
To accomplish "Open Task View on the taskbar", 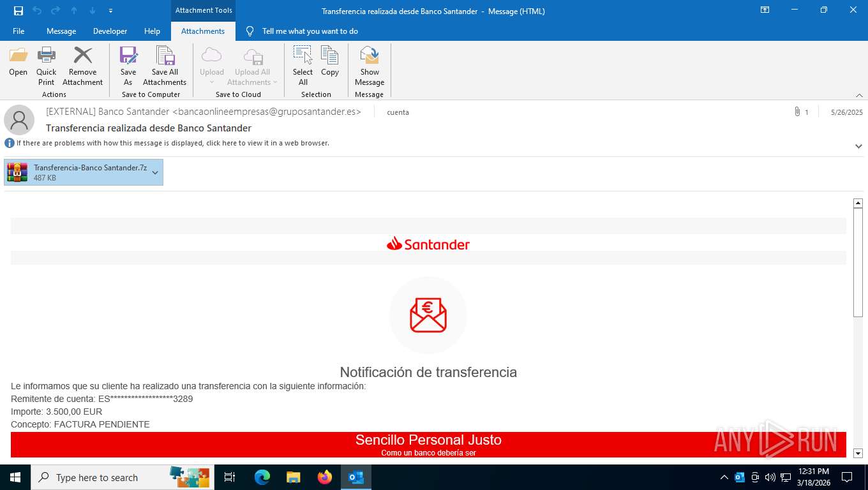I will pos(230,477).
